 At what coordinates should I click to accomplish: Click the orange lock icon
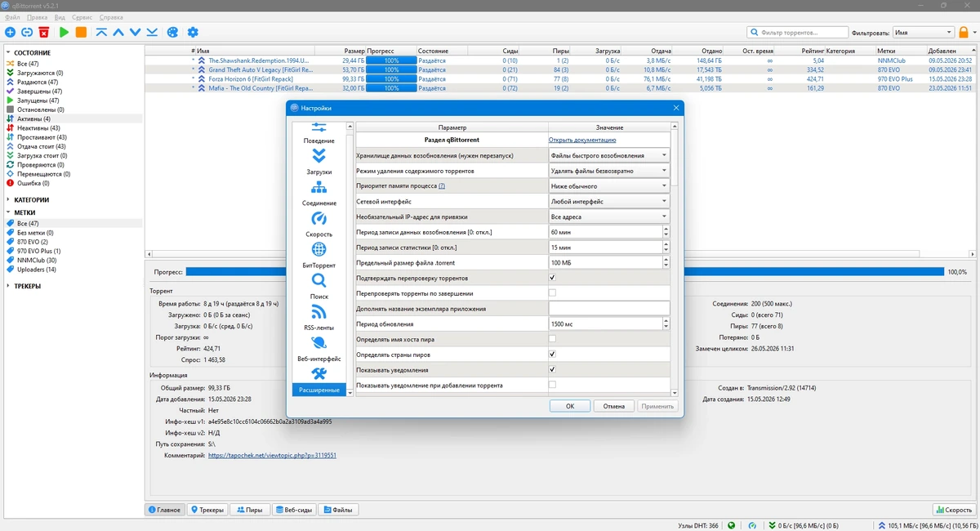(x=964, y=33)
